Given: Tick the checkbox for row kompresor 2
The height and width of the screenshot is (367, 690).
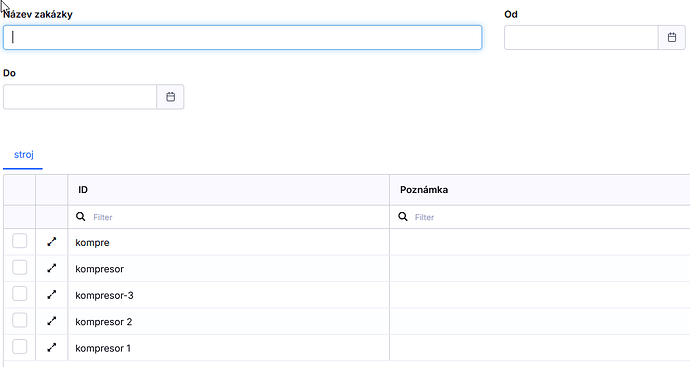Looking at the screenshot, I should pos(19,320).
